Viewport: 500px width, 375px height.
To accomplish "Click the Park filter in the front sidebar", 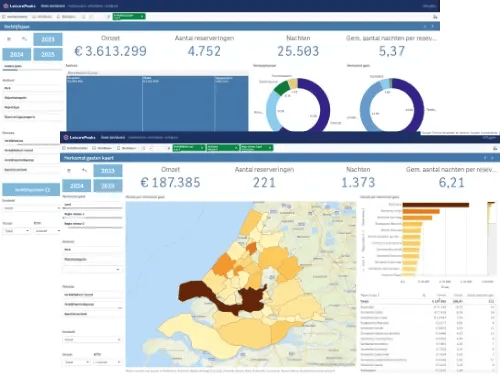I will coord(92,250).
